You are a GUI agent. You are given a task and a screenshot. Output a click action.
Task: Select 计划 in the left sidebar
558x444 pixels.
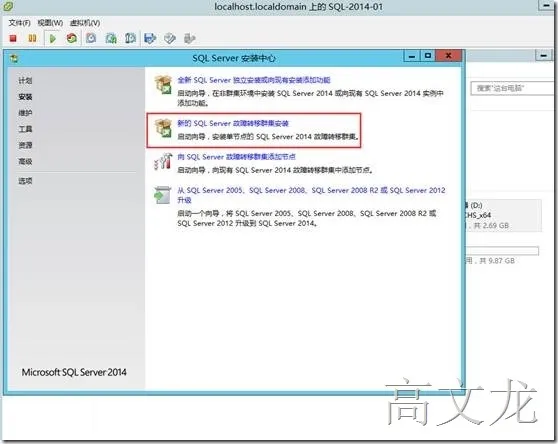click(x=25, y=81)
